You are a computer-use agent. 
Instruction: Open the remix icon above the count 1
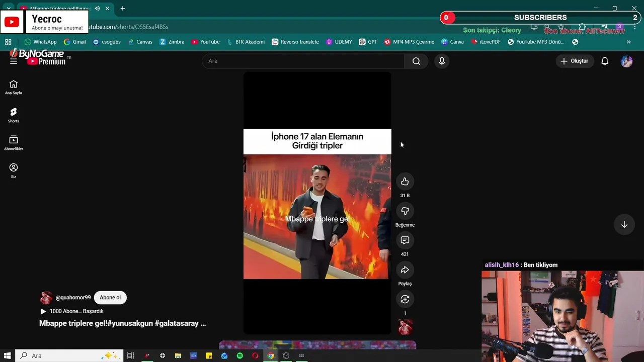405,299
